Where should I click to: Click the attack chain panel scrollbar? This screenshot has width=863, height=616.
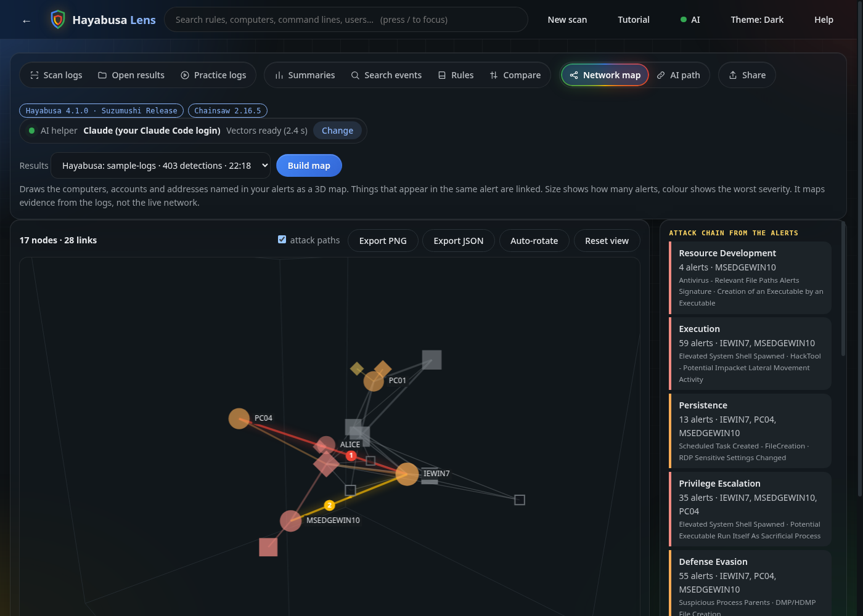pyautogui.click(x=843, y=290)
